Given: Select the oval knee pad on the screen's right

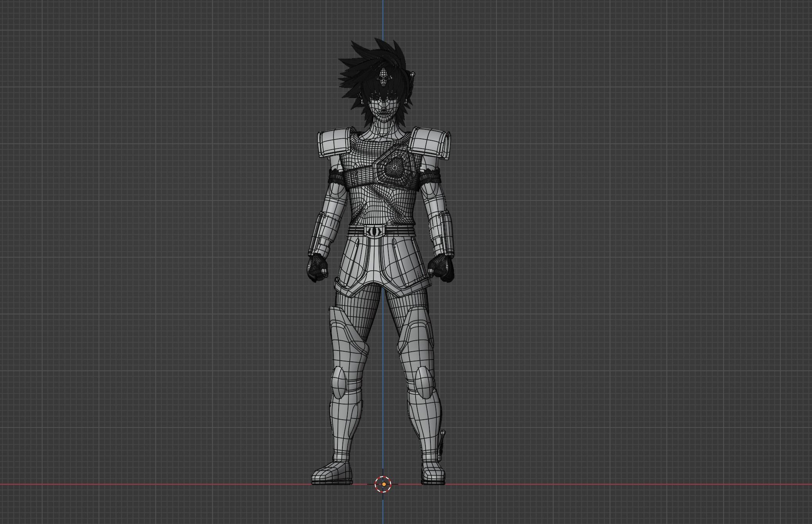Looking at the screenshot, I should (x=424, y=382).
